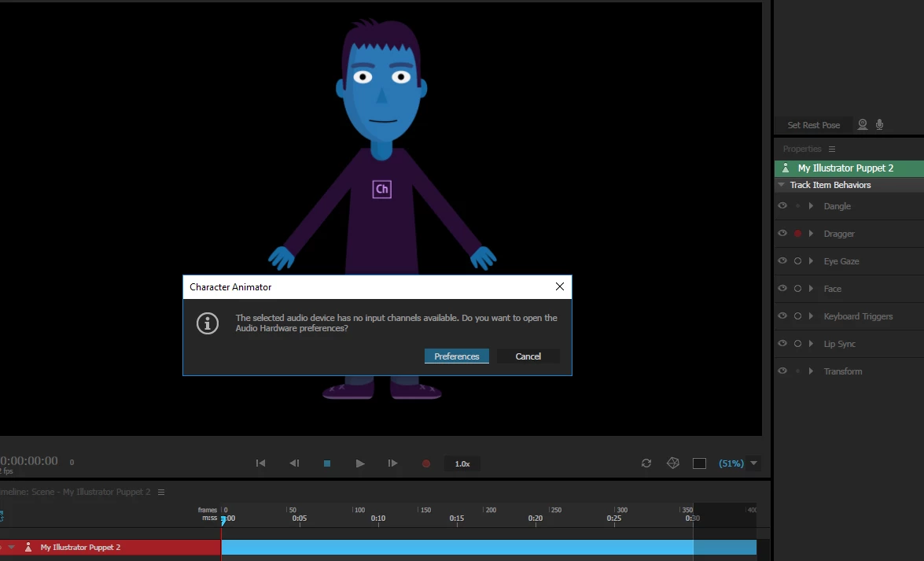924x561 pixels.
Task: Collapse the Track Item Behaviors section
Action: click(782, 185)
